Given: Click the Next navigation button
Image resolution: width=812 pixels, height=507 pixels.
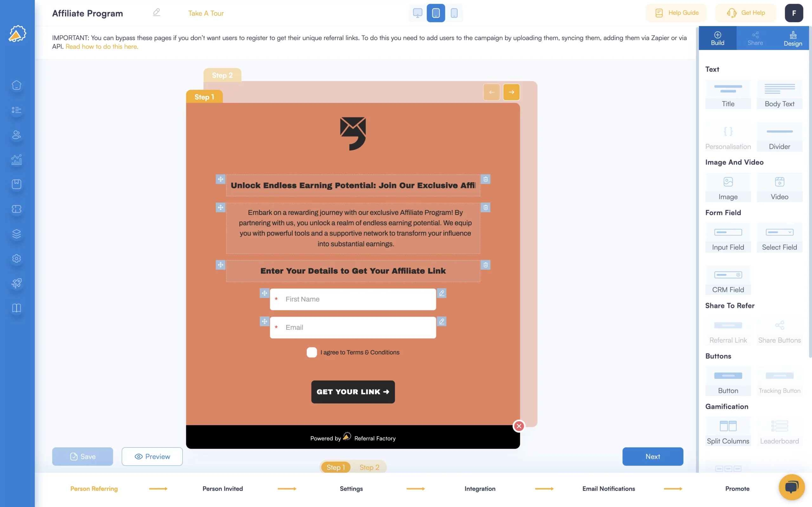Looking at the screenshot, I should [652, 456].
